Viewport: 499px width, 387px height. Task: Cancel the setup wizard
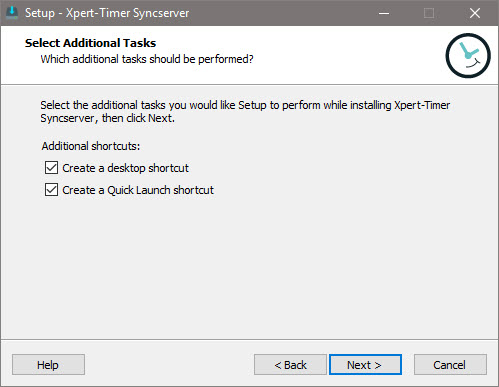tap(450, 365)
